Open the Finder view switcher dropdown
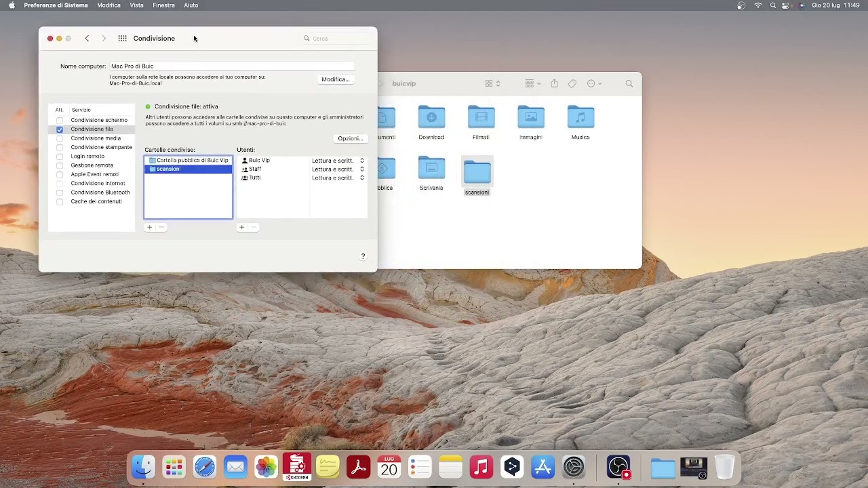Screen dimensions: 868x488 click(x=493, y=83)
